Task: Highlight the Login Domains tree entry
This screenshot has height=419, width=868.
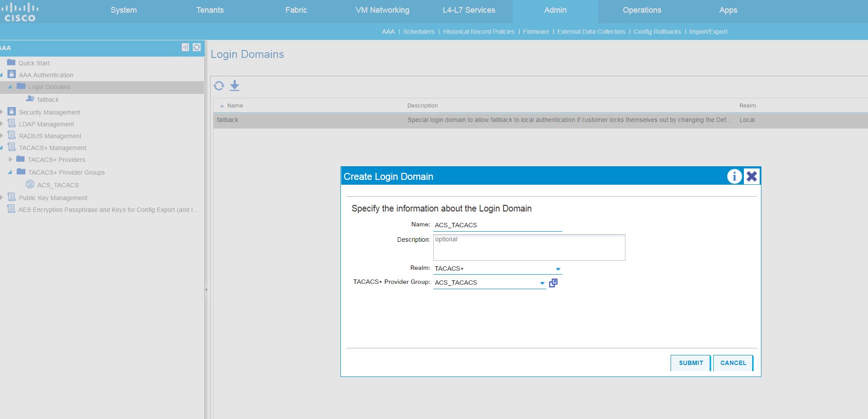Action: coord(49,87)
